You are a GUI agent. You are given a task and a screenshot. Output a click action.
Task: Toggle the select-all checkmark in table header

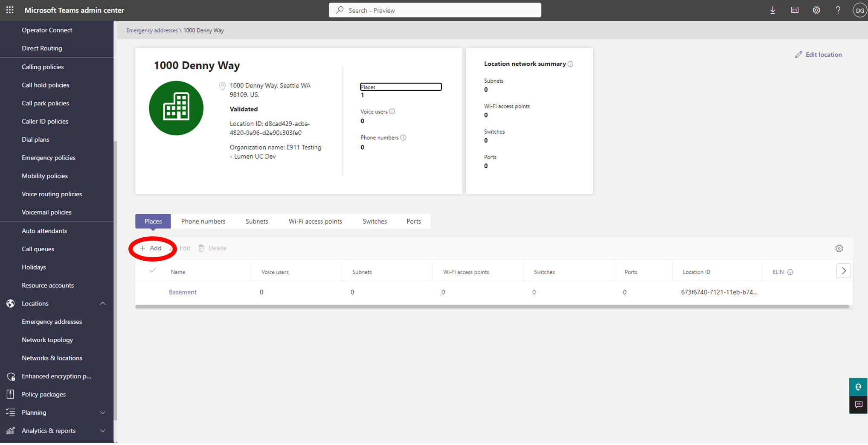tap(153, 271)
